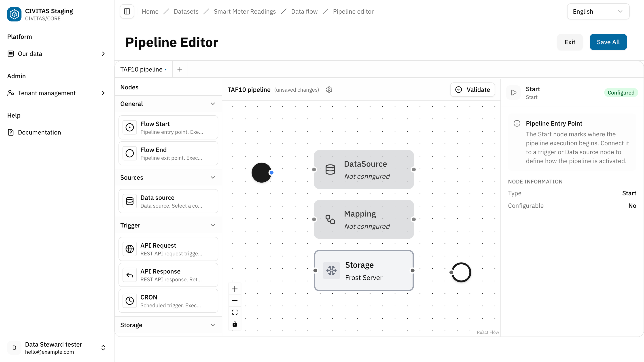The image size is (644, 362).
Task: Validate the pipeline
Action: click(x=472, y=89)
